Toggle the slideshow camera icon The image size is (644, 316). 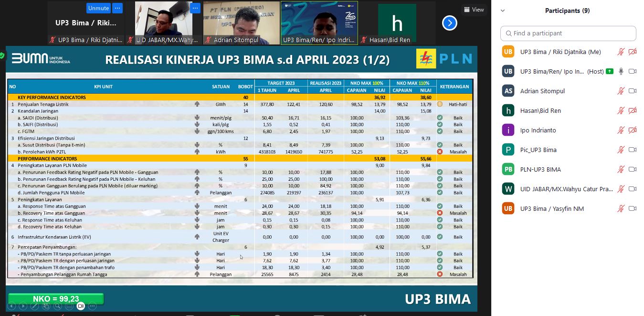[x=81, y=306]
